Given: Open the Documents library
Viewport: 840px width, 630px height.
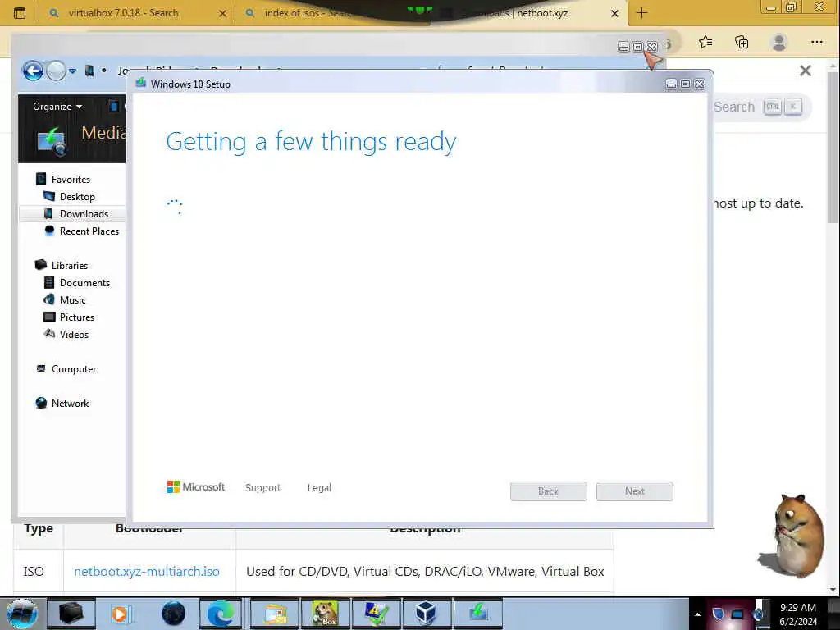Looking at the screenshot, I should coord(84,283).
